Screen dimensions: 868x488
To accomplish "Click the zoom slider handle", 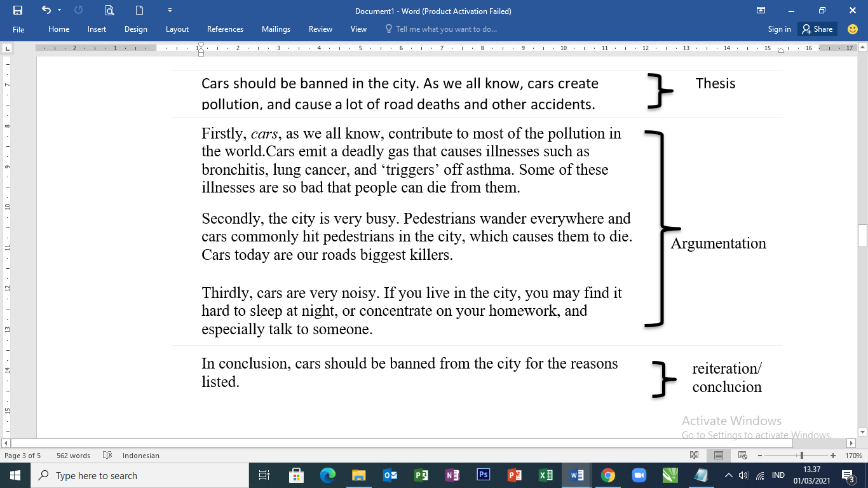I will [802, 456].
